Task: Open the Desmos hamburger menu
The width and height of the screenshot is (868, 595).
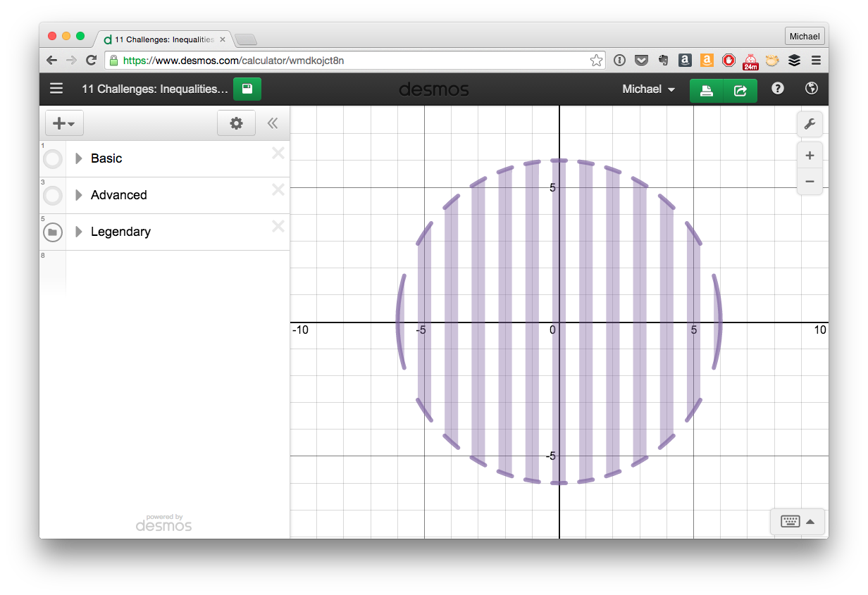Action: point(56,89)
